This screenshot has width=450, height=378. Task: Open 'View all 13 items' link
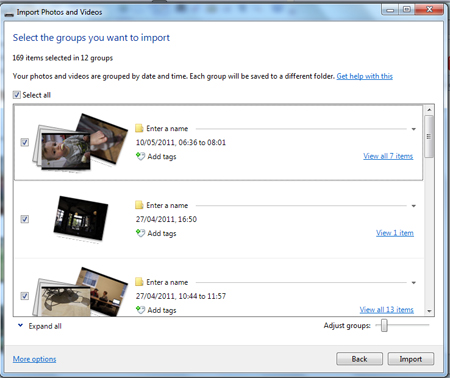(x=387, y=310)
